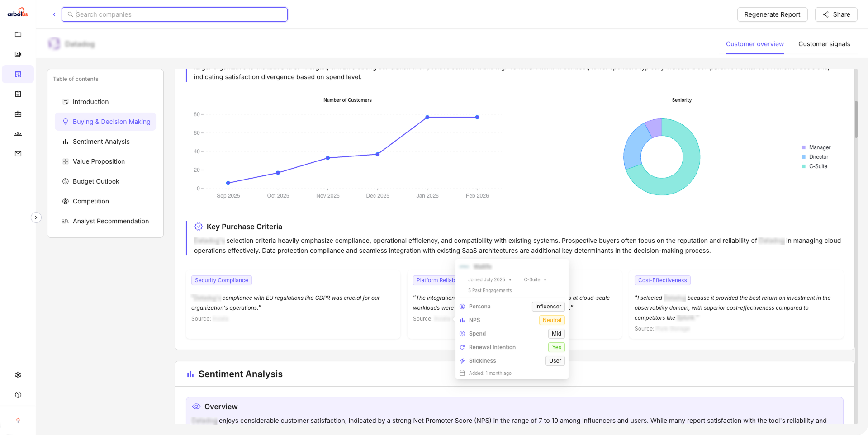
Task: Click the Key Purchase Criteria badge icon
Action: [x=199, y=227]
